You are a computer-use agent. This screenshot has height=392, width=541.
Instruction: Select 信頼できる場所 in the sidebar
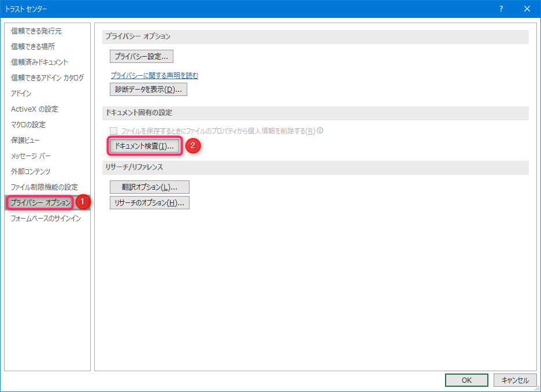click(33, 47)
